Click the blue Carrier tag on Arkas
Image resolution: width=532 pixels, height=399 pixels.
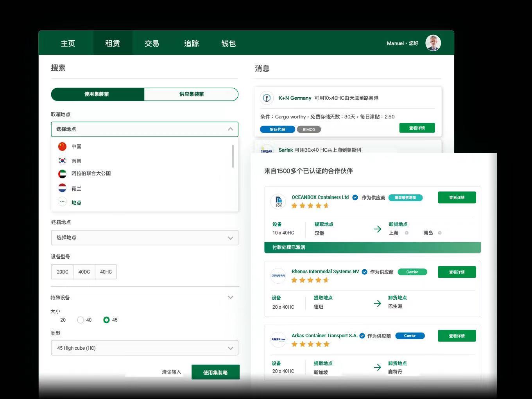[410, 336]
